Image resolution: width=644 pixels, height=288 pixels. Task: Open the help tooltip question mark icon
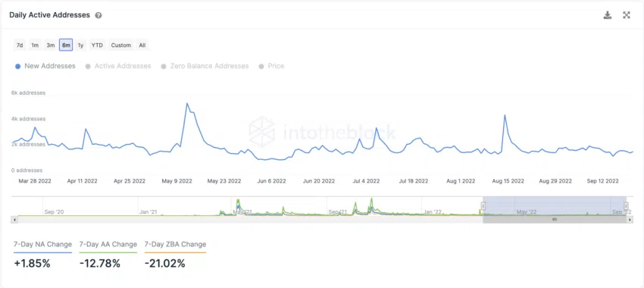pos(98,16)
